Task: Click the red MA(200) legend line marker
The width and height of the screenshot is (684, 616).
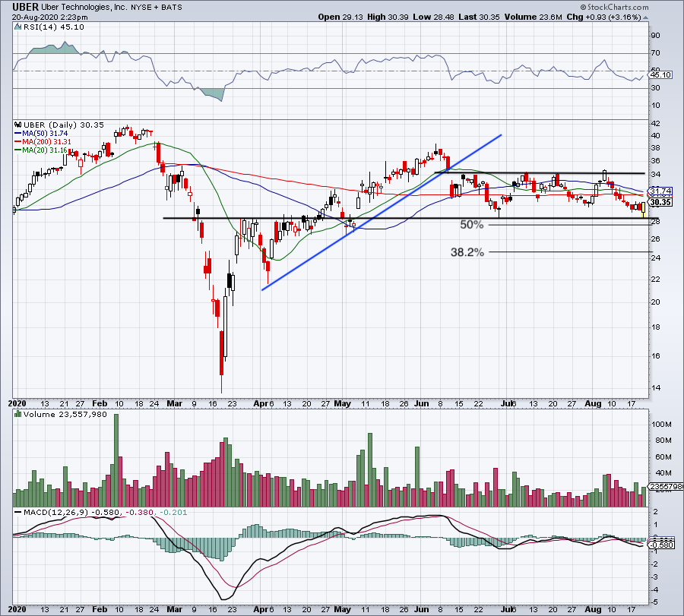Action: pos(18,142)
